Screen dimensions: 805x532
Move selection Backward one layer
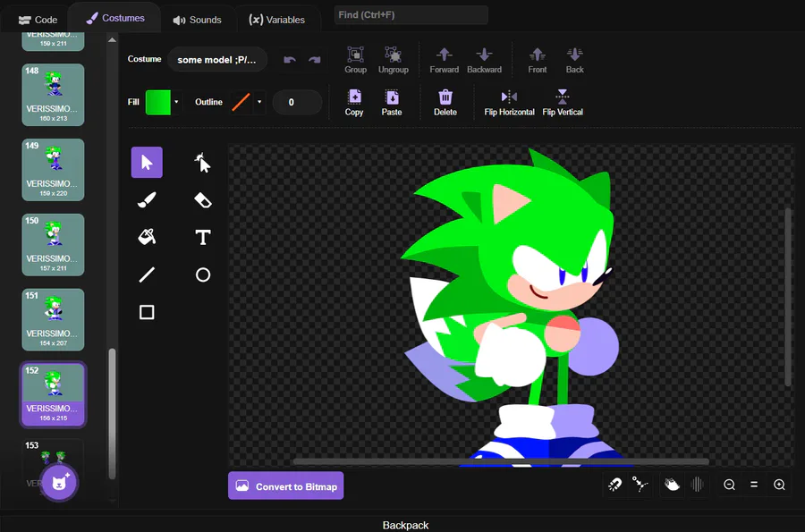(484, 60)
